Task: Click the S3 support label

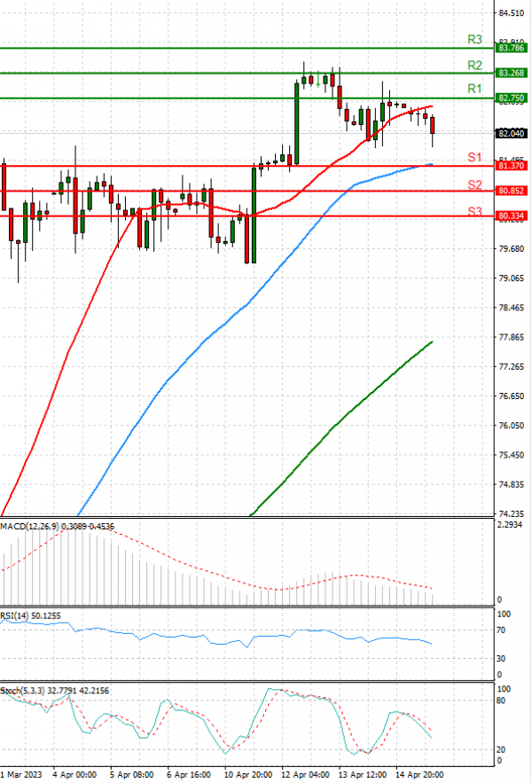Action: (474, 211)
